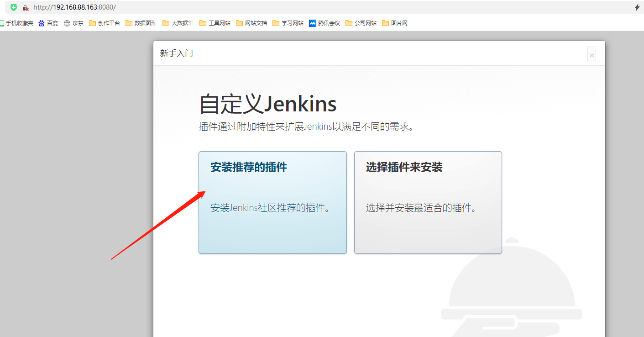644x337 pixels.
Task: Open the 腾讯会议 bookmark
Action: point(325,23)
